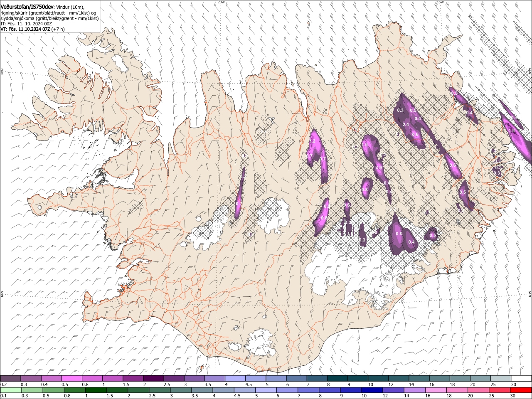
Task: Click the 0.2–0.3 swatch in the purple legend row
Action: click(10, 379)
